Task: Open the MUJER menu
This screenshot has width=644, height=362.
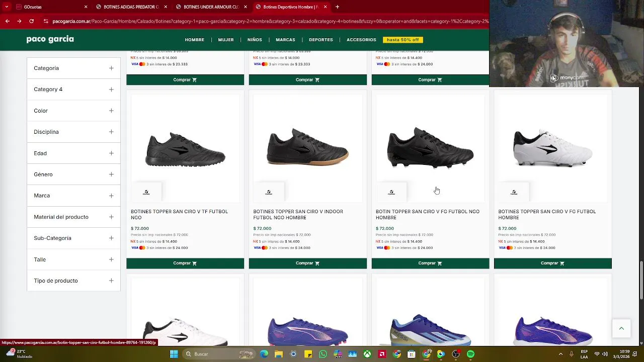Action: pos(226,40)
